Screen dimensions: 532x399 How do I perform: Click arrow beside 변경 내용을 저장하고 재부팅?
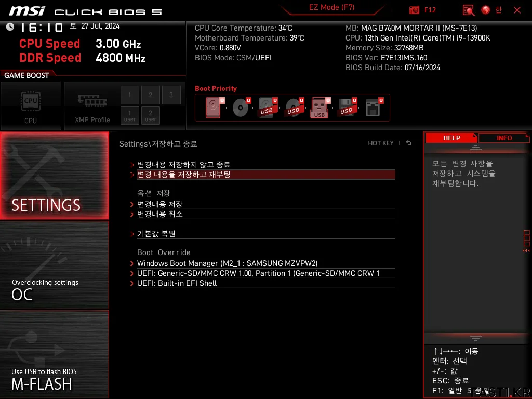132,175
